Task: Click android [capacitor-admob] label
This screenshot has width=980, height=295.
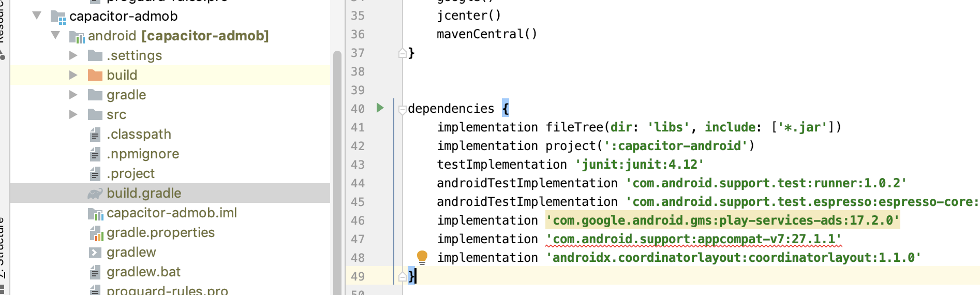Action: [179, 36]
